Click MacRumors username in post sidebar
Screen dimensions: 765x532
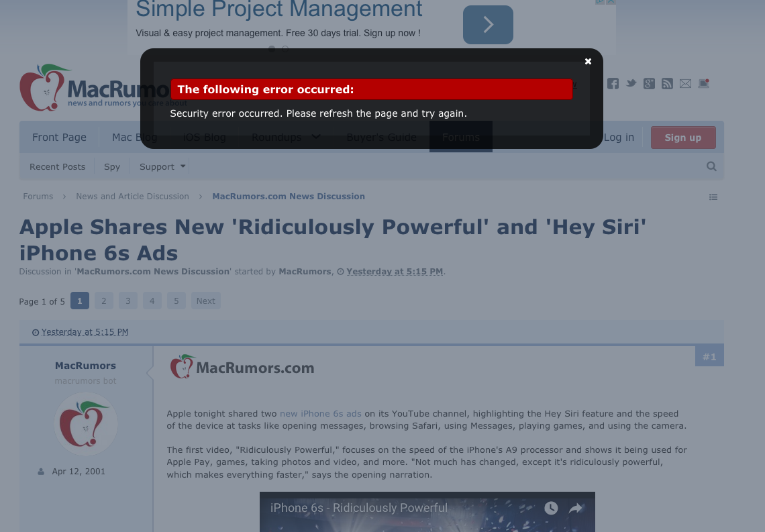click(85, 366)
